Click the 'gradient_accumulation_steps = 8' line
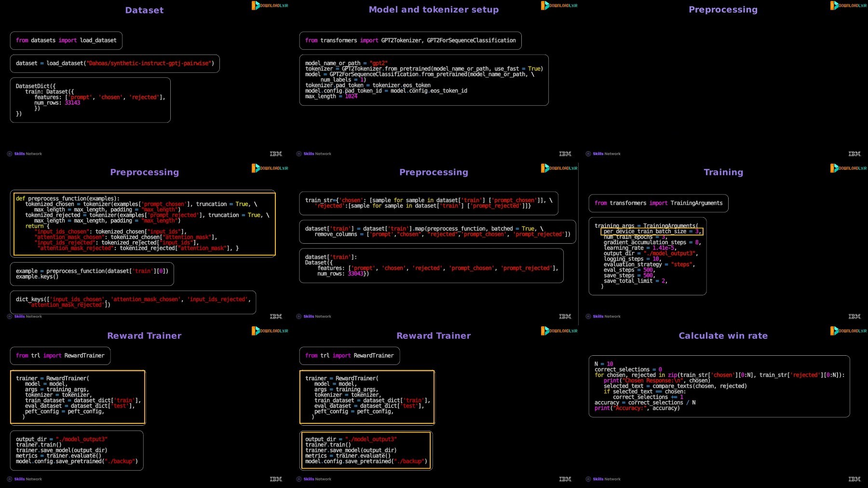868x488 pixels. click(x=652, y=243)
